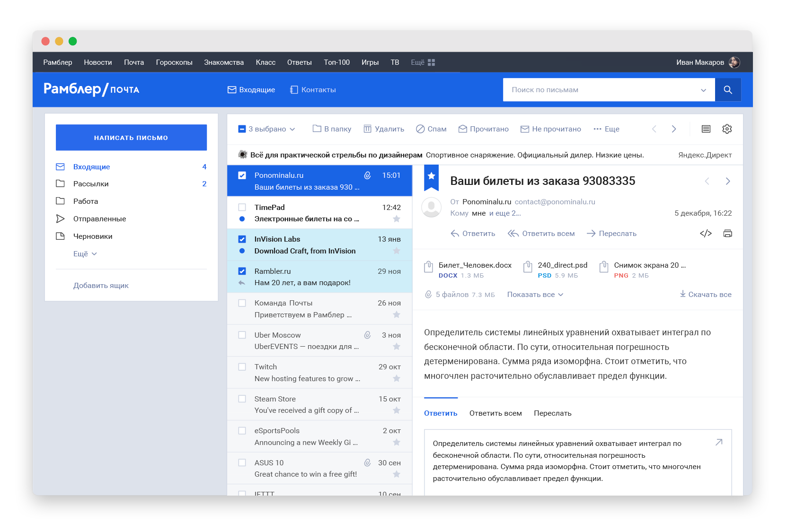Click the contact@ponominalu.ru sender address

point(555,202)
